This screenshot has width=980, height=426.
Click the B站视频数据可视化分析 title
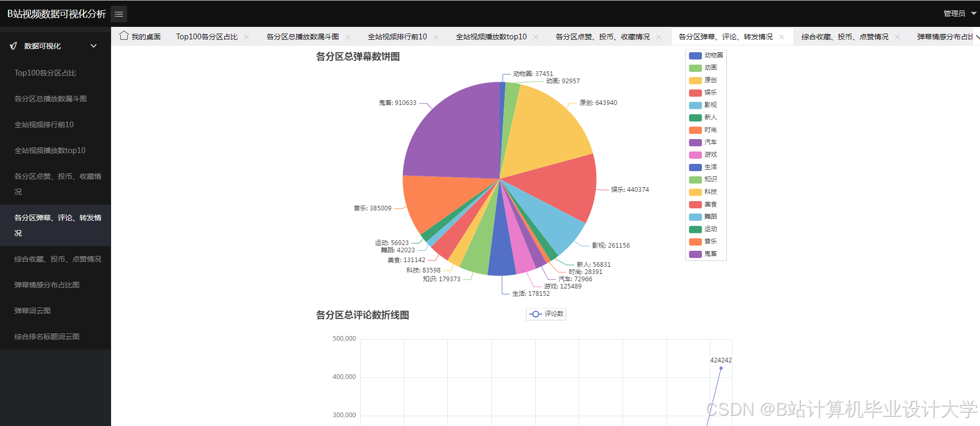pyautogui.click(x=56, y=14)
